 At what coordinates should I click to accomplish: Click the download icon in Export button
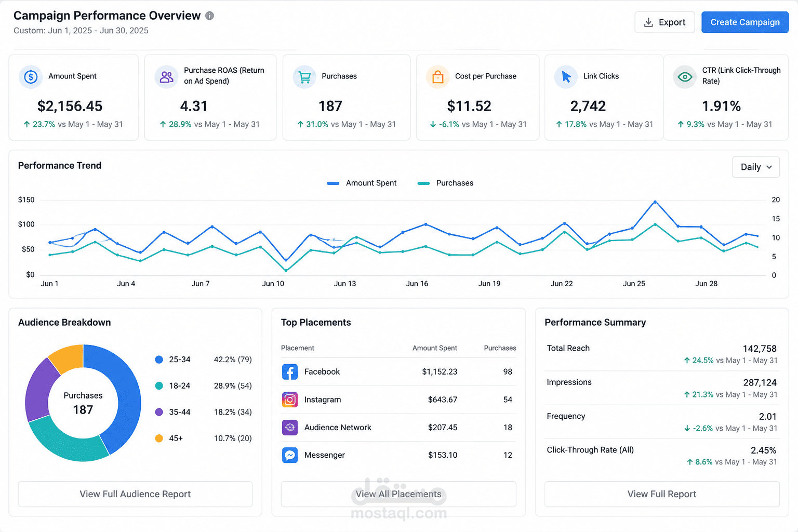pyautogui.click(x=648, y=22)
